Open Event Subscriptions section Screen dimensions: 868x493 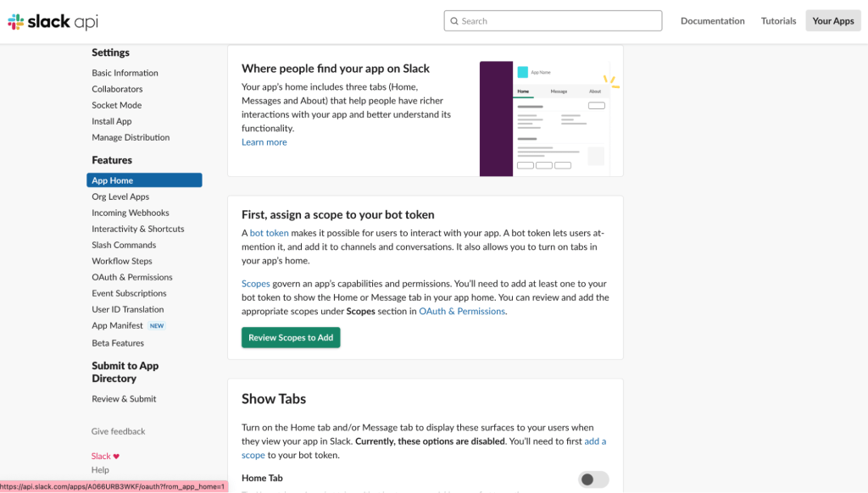pyautogui.click(x=129, y=293)
